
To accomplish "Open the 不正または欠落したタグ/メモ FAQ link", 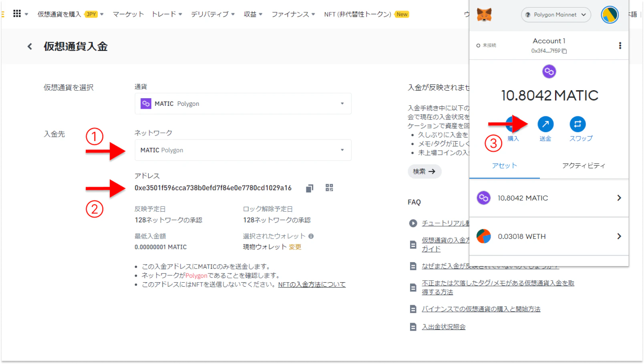I will pos(498,287).
